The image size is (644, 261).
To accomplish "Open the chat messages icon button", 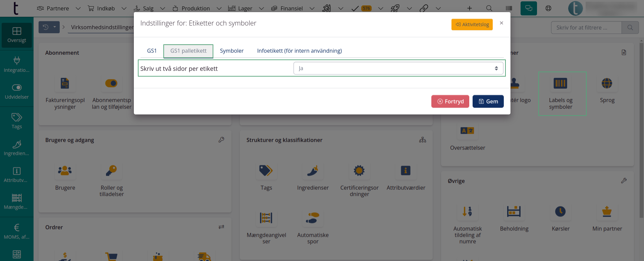I will tap(529, 8).
